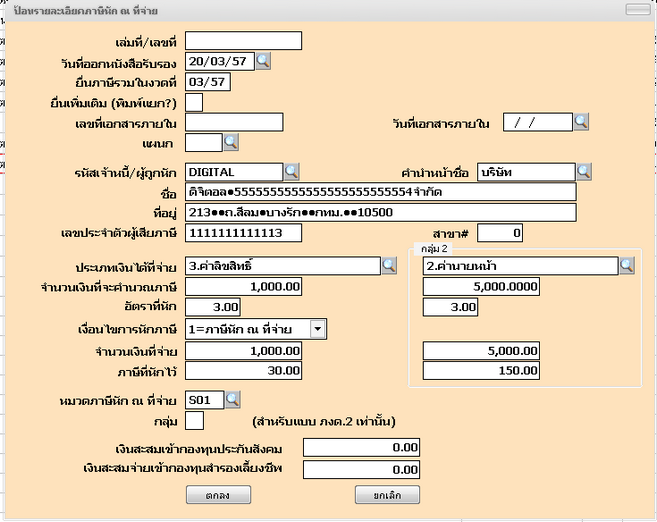Image resolution: width=657 pixels, height=522 pixels.
Task: Search creditor code next to DIGITAL
Action: (x=292, y=172)
